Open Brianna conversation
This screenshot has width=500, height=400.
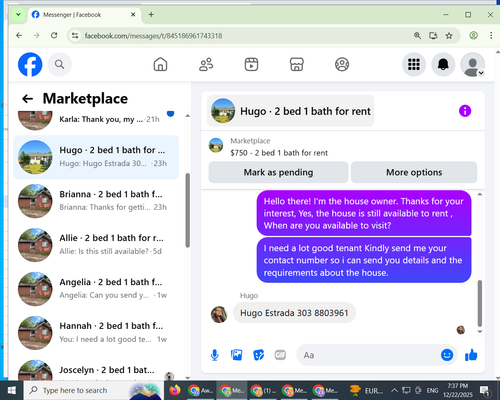(x=96, y=201)
